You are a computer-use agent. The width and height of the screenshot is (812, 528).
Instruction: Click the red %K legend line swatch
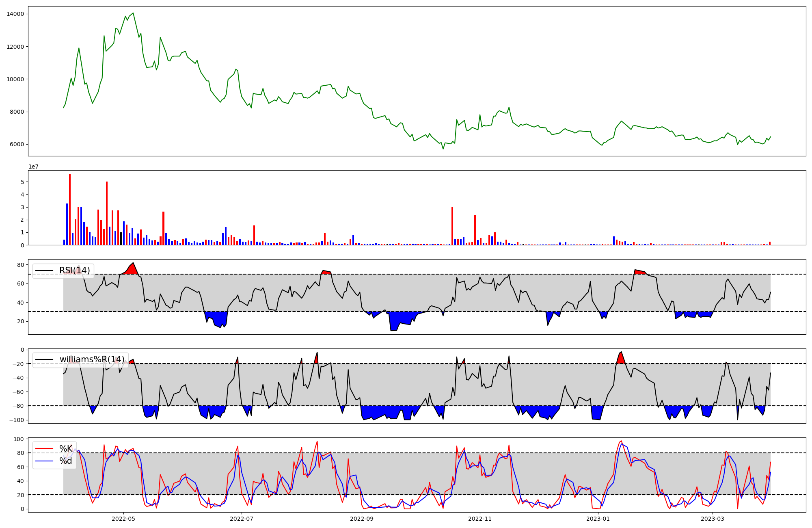coord(44,449)
